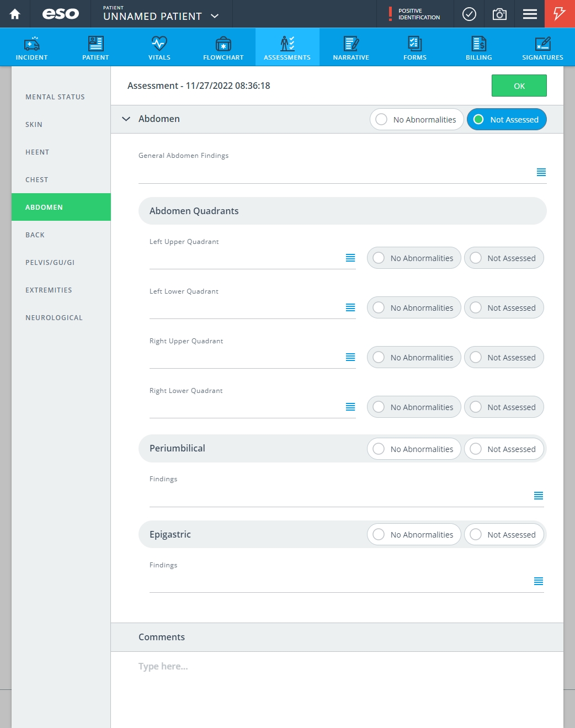
Task: Select No Abnormalities for Abdomen
Action: click(x=417, y=119)
